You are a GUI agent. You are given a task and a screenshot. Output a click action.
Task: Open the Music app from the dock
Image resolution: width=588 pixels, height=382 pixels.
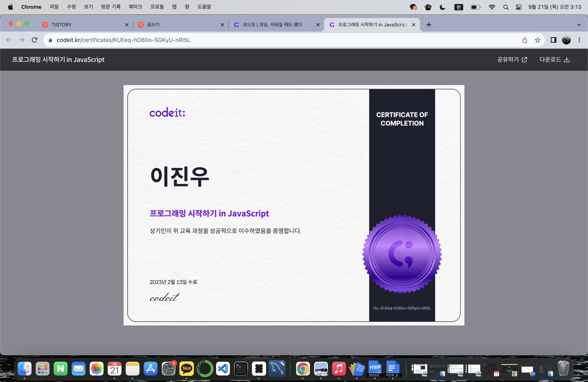pyautogui.click(x=339, y=369)
